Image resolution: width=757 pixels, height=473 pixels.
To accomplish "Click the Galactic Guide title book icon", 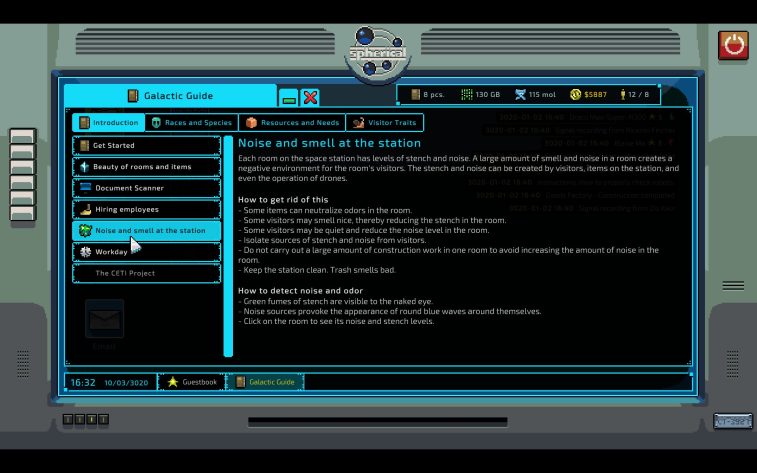I will (133, 96).
